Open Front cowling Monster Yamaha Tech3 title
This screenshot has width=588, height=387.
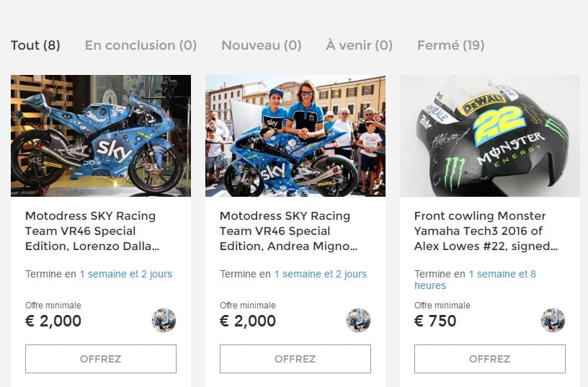[x=486, y=231]
